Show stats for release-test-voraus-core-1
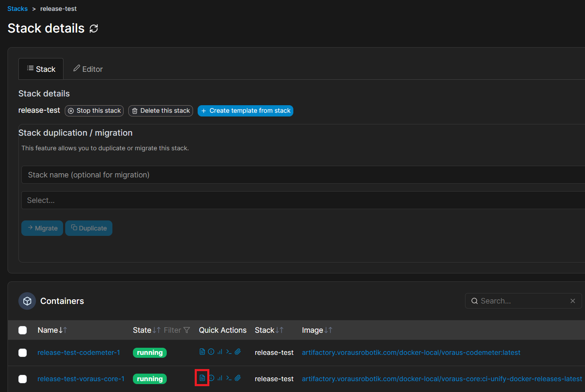The height and width of the screenshot is (392, 585). click(x=220, y=378)
